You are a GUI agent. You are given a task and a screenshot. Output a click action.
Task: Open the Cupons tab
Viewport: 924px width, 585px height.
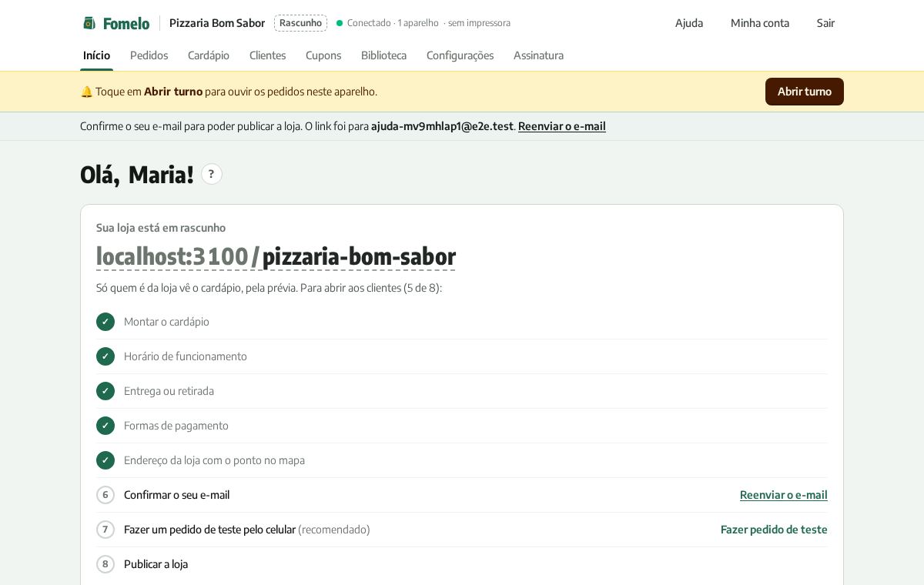[323, 55]
